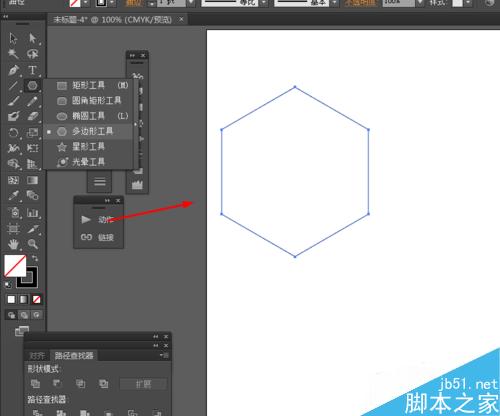Choose 矩形工具 from the flyout
Screen dimensions: 500x416
click(x=89, y=86)
